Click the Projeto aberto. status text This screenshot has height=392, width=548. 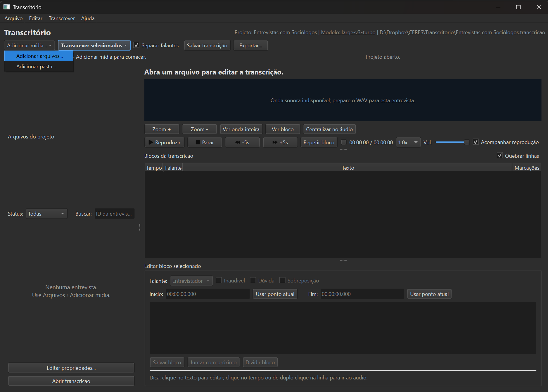click(x=383, y=57)
